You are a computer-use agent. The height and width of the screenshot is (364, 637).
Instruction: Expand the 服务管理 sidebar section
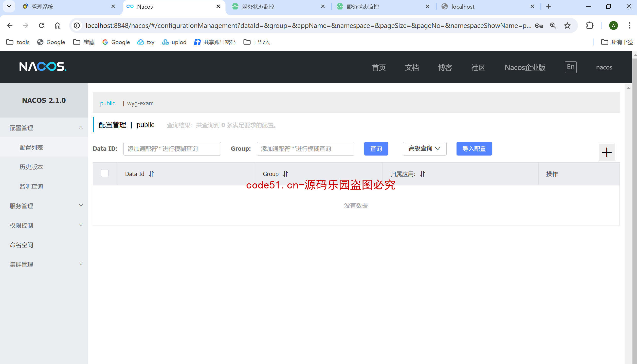point(44,206)
